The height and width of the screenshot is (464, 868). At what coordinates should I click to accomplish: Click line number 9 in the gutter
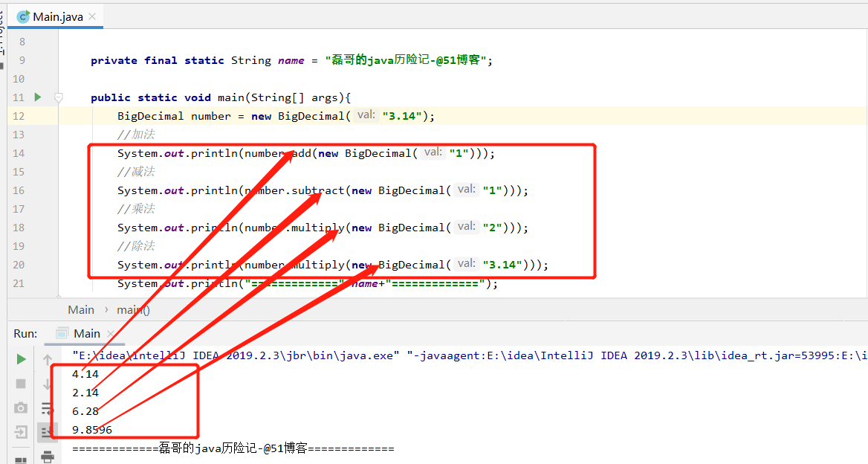(x=22, y=60)
